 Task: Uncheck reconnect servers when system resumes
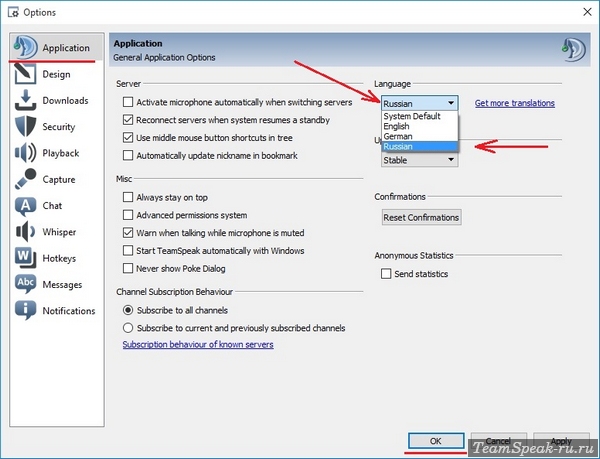(x=128, y=120)
